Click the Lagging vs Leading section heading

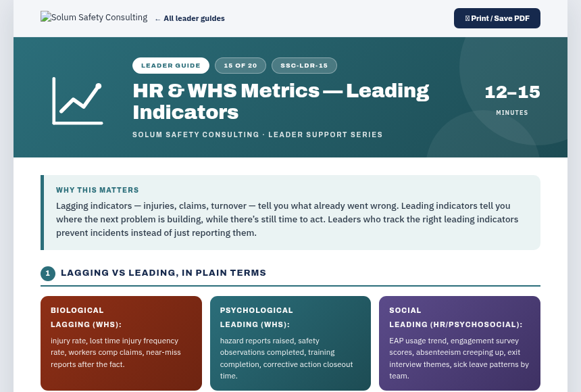coord(163,273)
